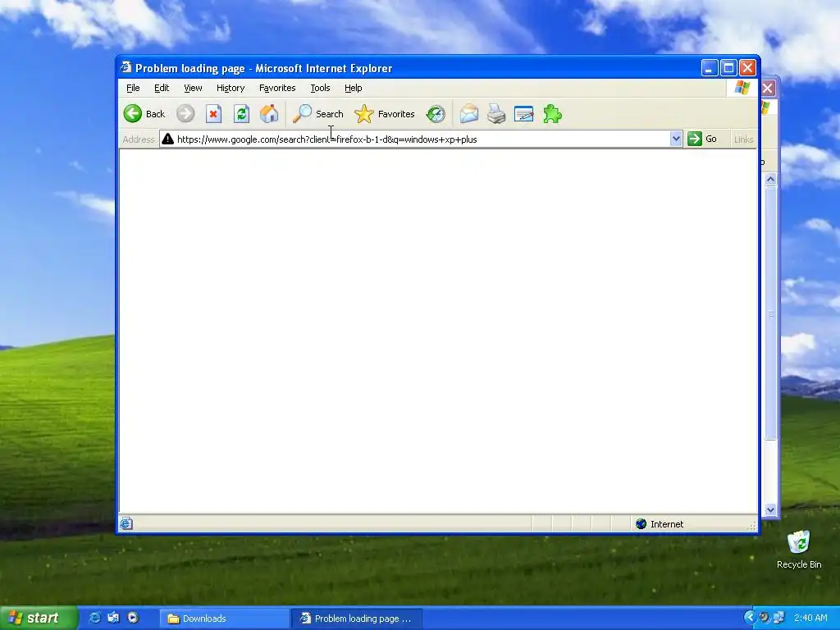Image resolution: width=840 pixels, height=630 pixels.
Task: Click the Mail envelope toolbar icon
Action: click(468, 113)
